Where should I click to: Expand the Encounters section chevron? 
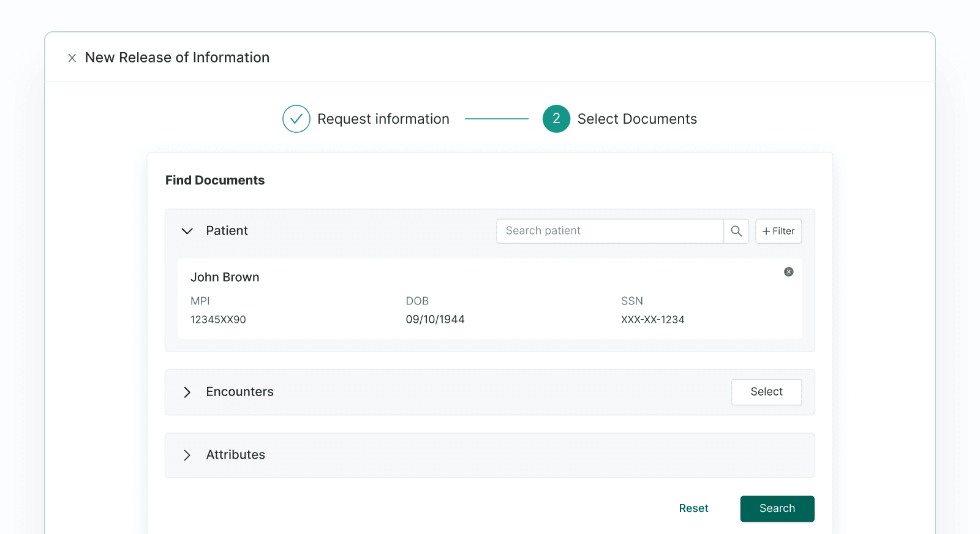(187, 392)
